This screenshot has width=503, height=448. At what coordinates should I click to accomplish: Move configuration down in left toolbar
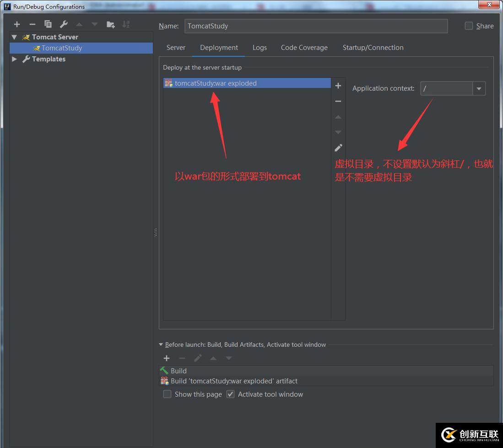click(95, 24)
